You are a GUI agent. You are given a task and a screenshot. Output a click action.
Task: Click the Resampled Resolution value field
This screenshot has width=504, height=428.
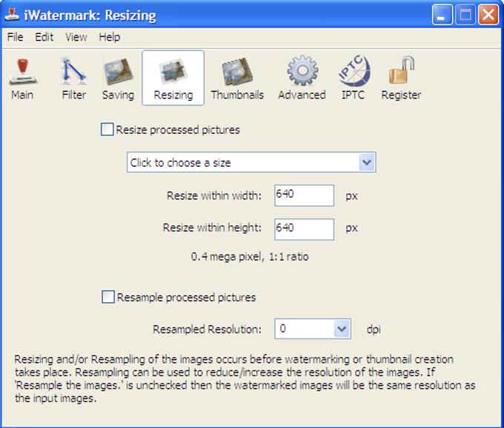305,329
